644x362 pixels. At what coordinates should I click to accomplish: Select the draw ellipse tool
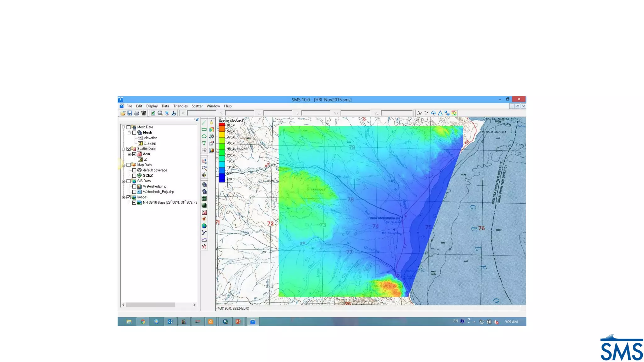[204, 136]
